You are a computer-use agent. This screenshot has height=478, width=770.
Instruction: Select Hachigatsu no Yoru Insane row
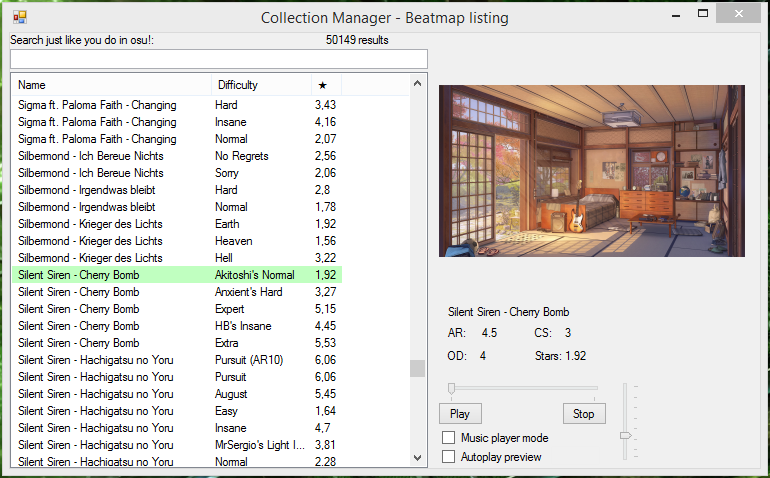(x=177, y=428)
